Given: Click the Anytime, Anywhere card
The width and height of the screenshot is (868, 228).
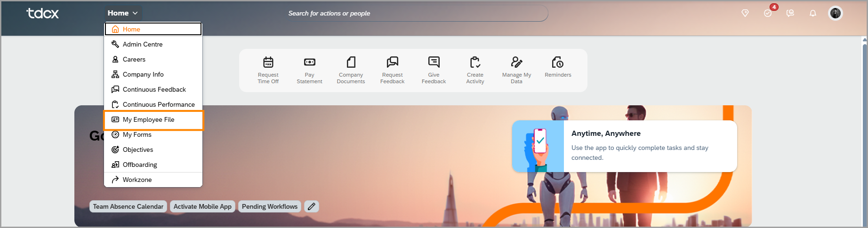Looking at the screenshot, I should (x=624, y=146).
